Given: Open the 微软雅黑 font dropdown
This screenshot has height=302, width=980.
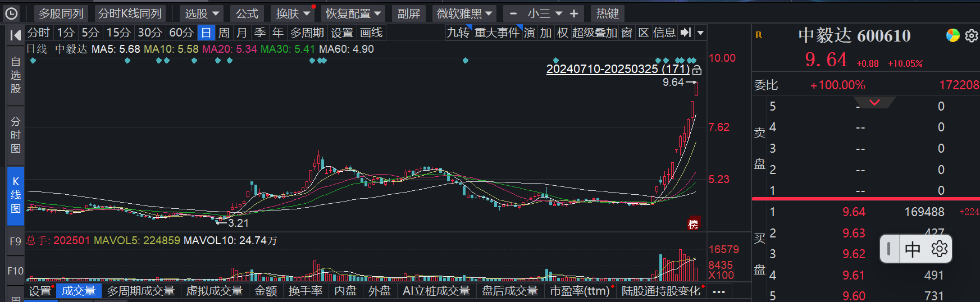Looking at the screenshot, I should pyautogui.click(x=464, y=13).
